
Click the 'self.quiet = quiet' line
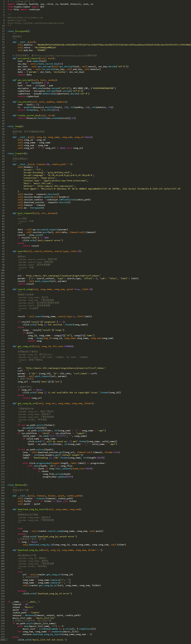pyautogui.click(x=29, y=504)
